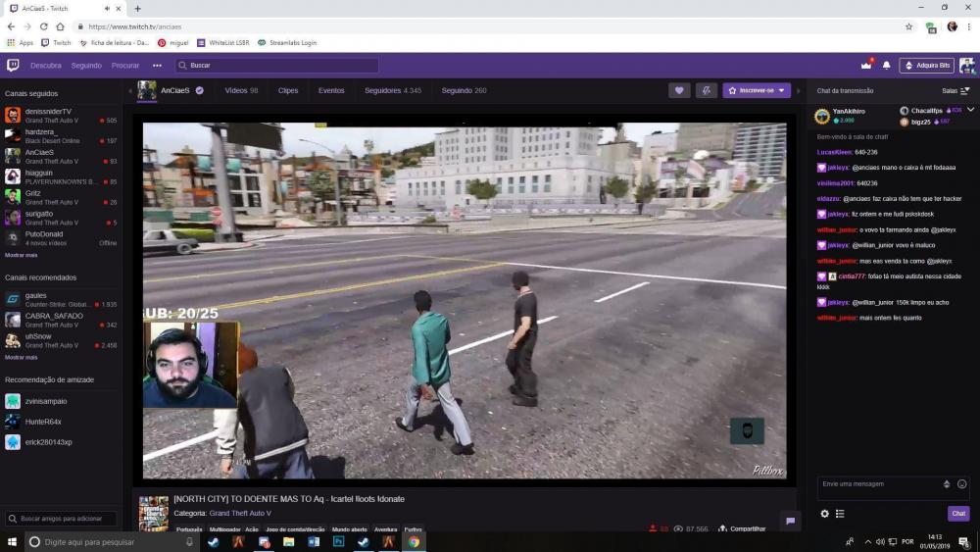Open the WhiteList LSBR bookmark
Screen dimensions: 980x552
pyautogui.click(x=223, y=42)
